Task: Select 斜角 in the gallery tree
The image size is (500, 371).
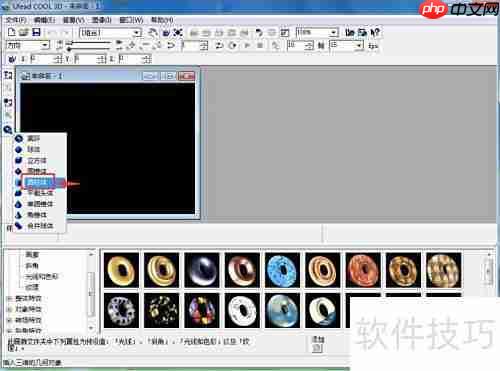Action: 32,266
